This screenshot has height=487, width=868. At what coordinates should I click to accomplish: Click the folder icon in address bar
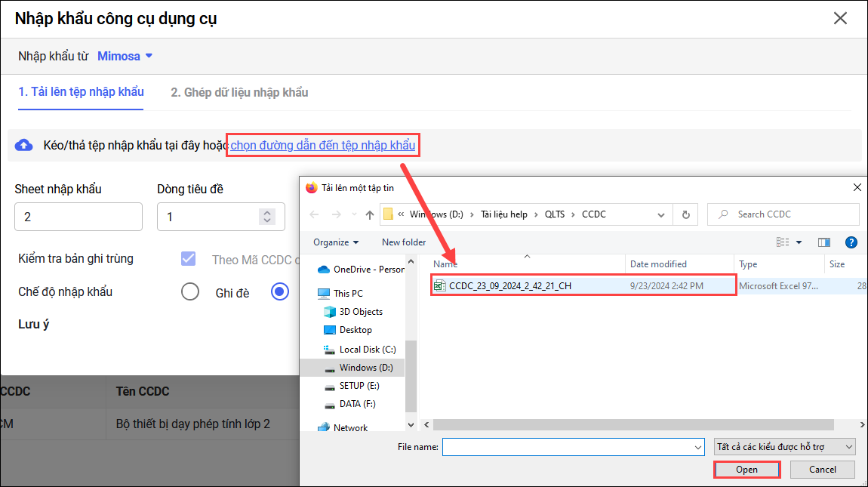click(x=388, y=214)
